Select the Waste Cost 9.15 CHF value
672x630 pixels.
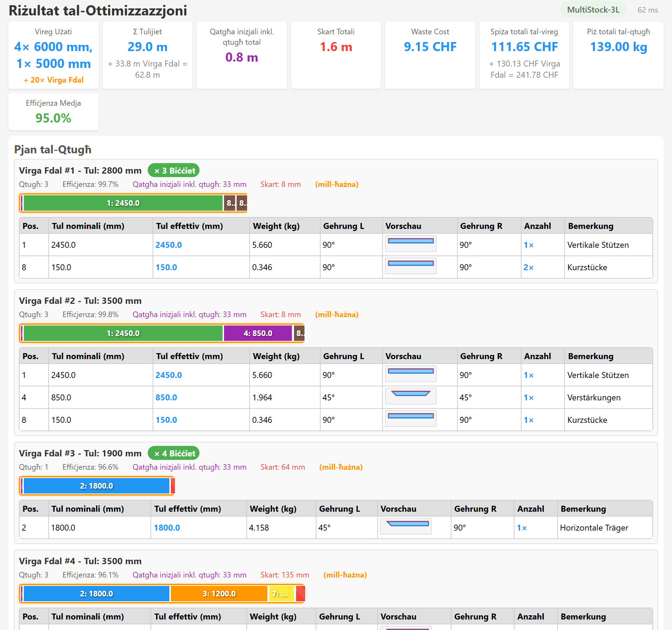coord(430,47)
